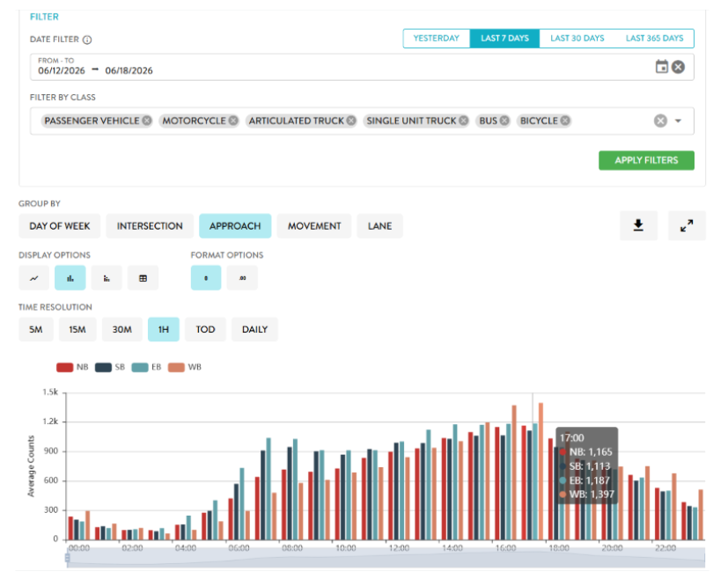This screenshot has width=728, height=579.
Task: Click Apply Filters button
Action: pos(646,160)
